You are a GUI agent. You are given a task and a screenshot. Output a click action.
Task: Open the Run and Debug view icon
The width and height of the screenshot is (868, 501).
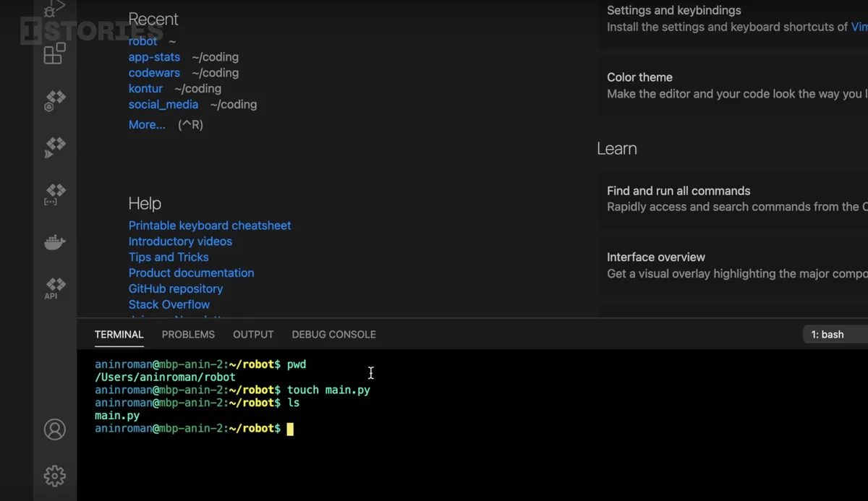[55, 9]
